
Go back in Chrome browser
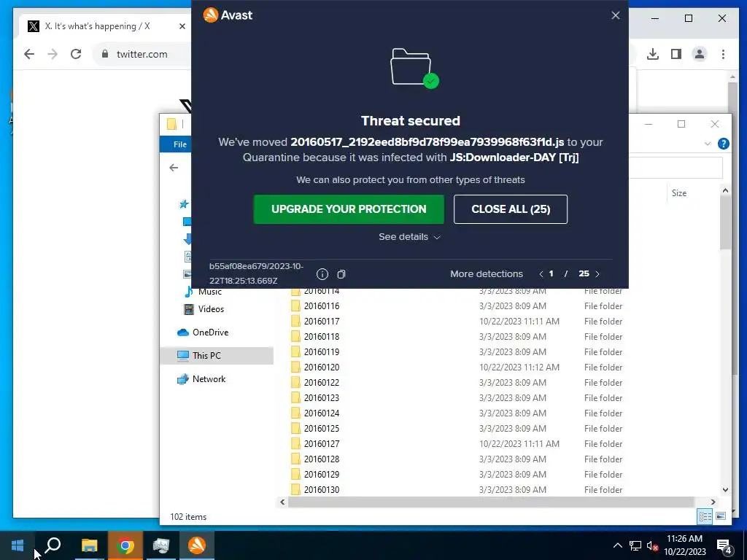point(29,54)
